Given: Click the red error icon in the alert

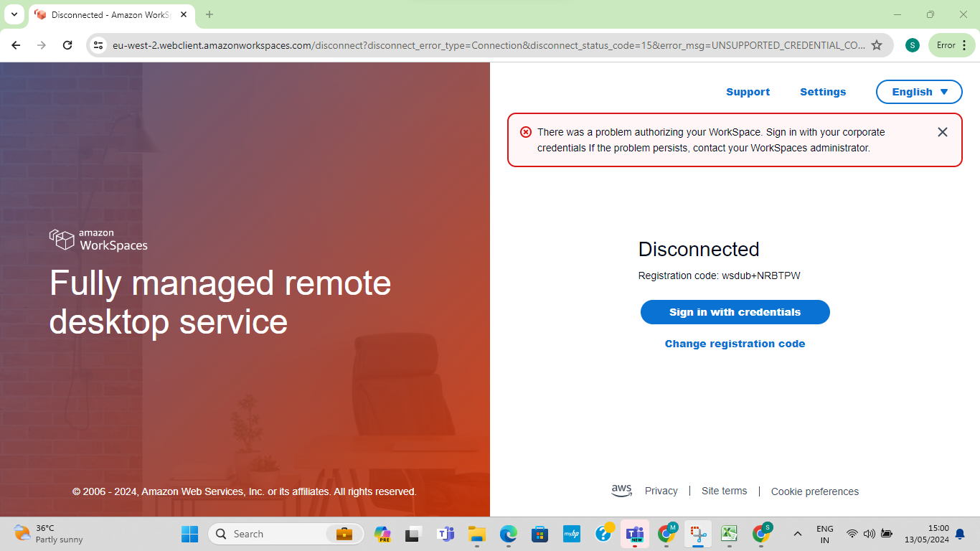Looking at the screenshot, I should click(526, 132).
